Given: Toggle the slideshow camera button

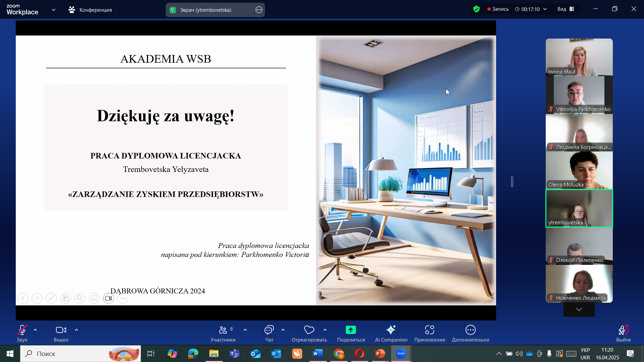Looking at the screenshot, I should click(x=108, y=298).
